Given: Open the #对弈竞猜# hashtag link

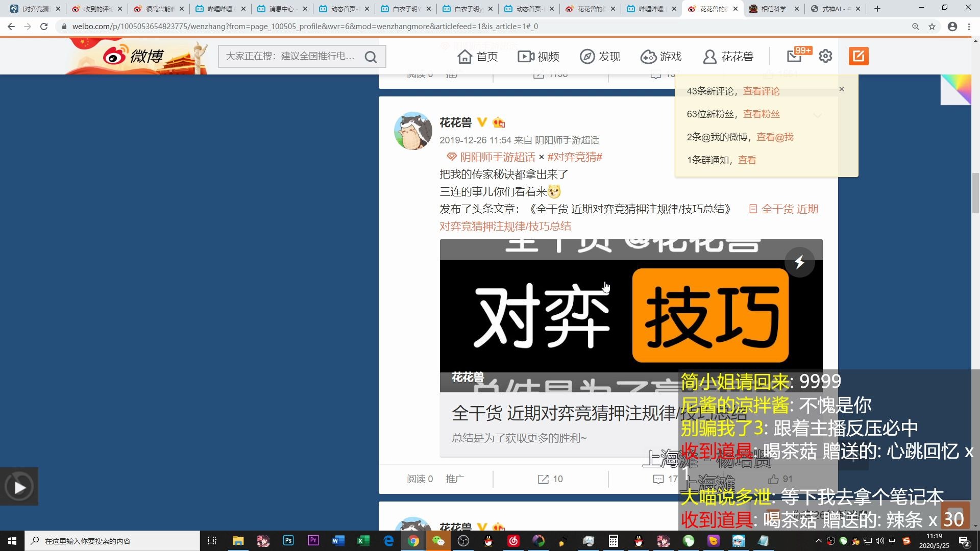Looking at the screenshot, I should click(575, 157).
